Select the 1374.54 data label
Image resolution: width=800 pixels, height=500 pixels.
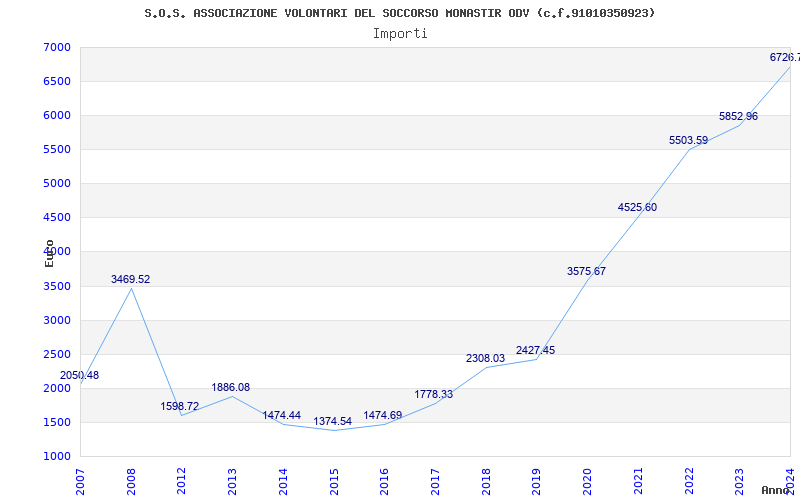(x=333, y=421)
